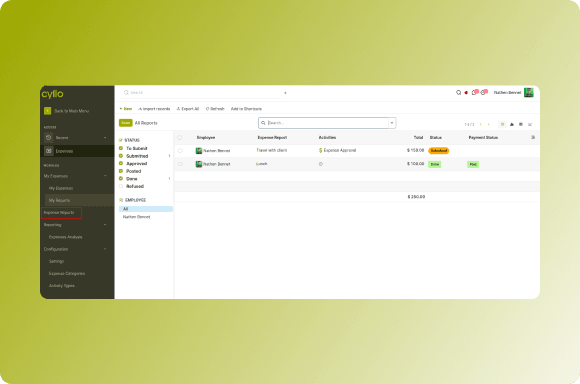Viewport: 580px width, 384px height.
Task: Expand the search options dropdown arrow
Action: pos(392,123)
